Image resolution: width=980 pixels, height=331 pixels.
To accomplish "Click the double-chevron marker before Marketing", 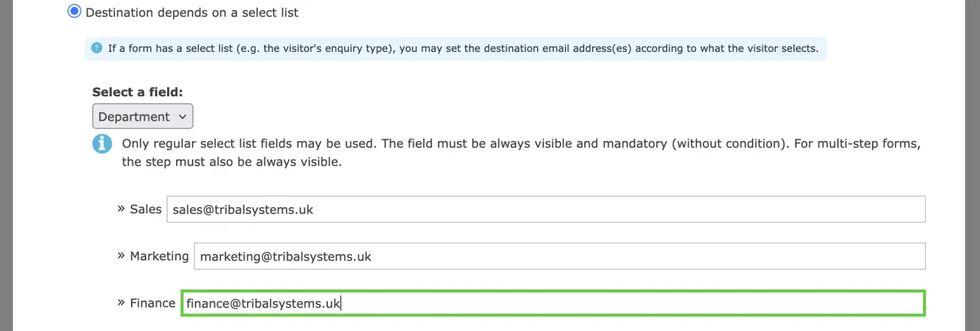I will click(x=121, y=256).
